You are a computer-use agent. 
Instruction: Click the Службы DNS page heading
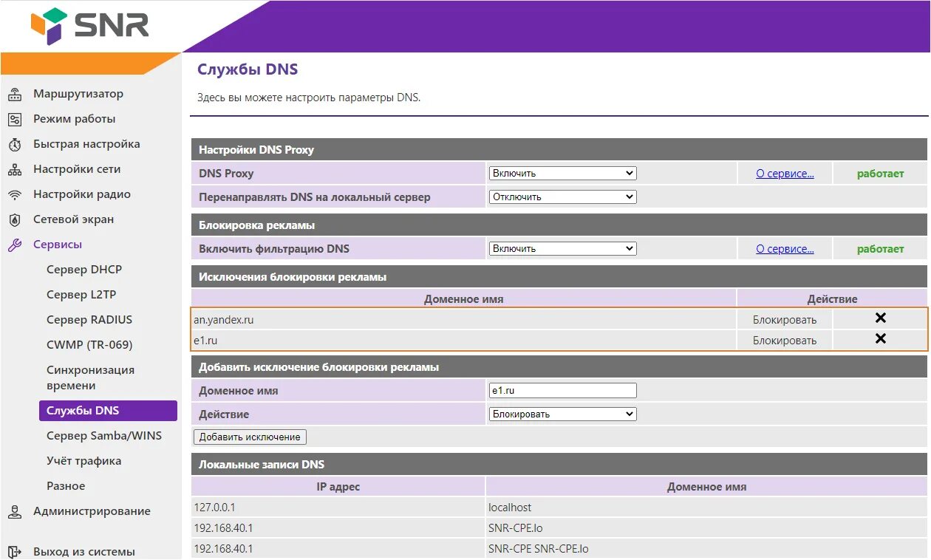tap(248, 70)
